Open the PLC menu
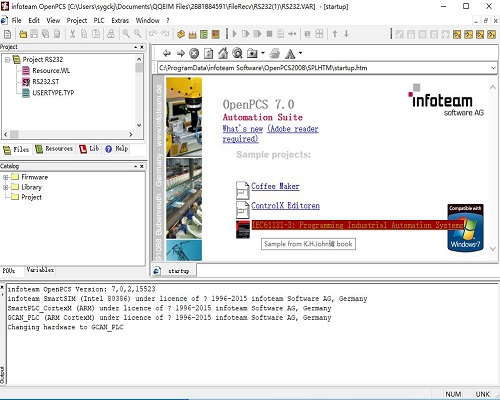Viewport: 500px width, 400px height. click(99, 20)
